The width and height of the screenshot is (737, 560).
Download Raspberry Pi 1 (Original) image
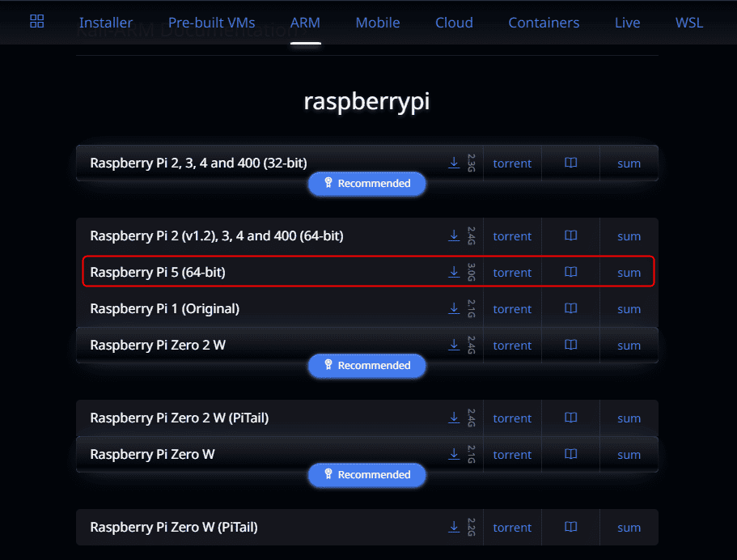454,308
